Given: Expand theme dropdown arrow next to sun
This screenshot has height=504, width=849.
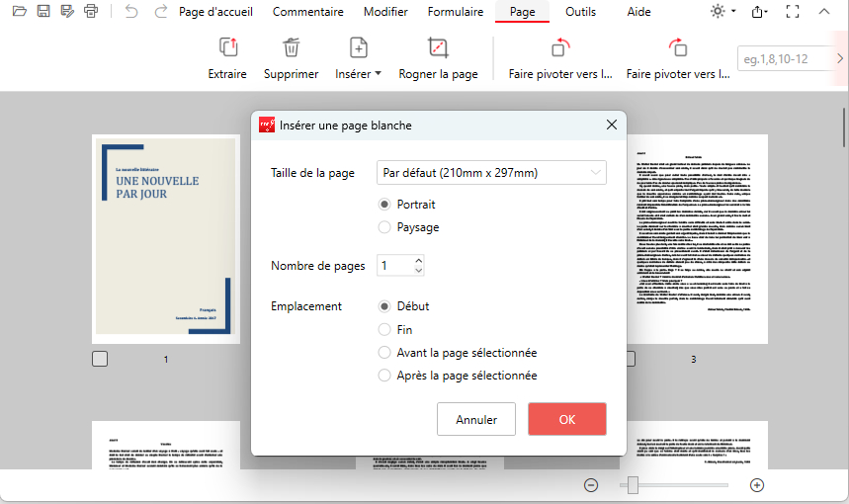Looking at the screenshot, I should tap(733, 11).
